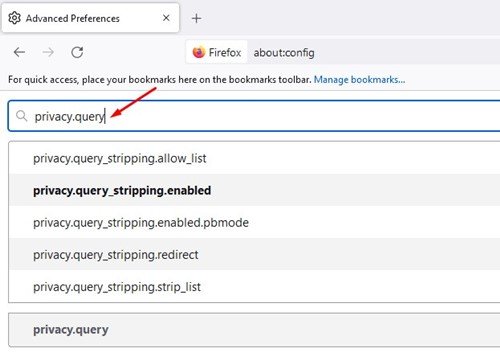500x360 pixels.
Task: Click the forward navigation arrow
Action: click(x=48, y=52)
